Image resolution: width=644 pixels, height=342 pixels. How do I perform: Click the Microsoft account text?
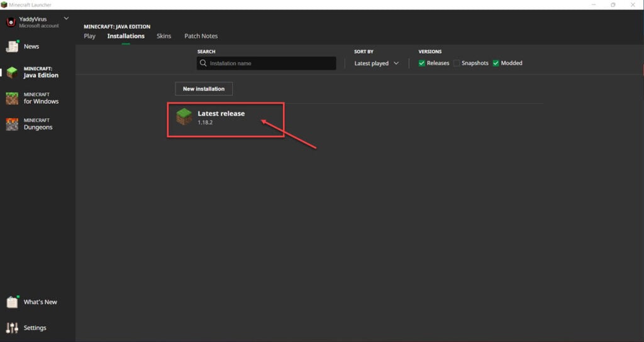[39, 26]
